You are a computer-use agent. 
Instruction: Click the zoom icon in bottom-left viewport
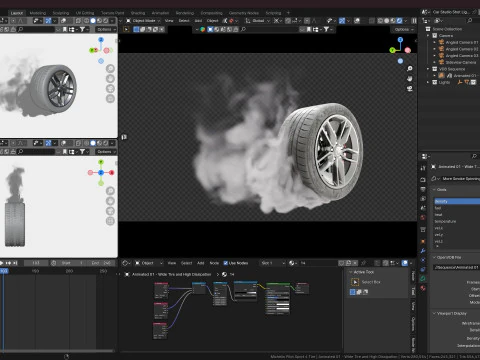(x=110, y=191)
